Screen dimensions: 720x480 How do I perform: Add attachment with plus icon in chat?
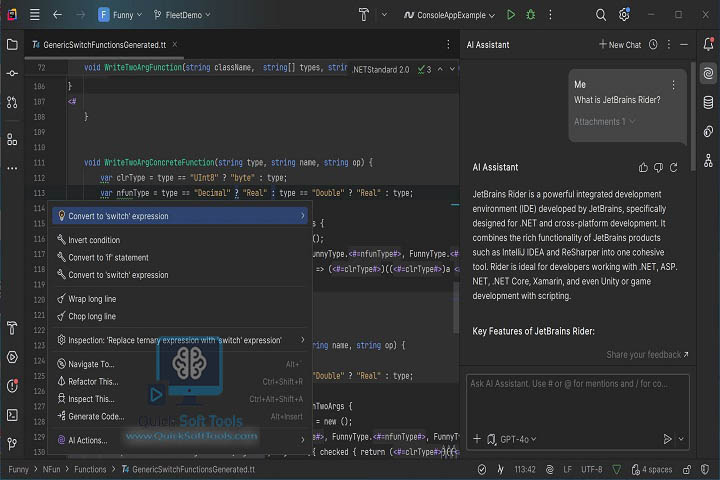point(477,439)
